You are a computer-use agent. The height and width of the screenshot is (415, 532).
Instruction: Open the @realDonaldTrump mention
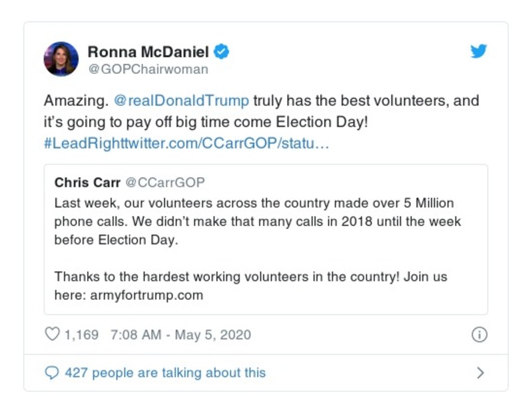[182, 101]
